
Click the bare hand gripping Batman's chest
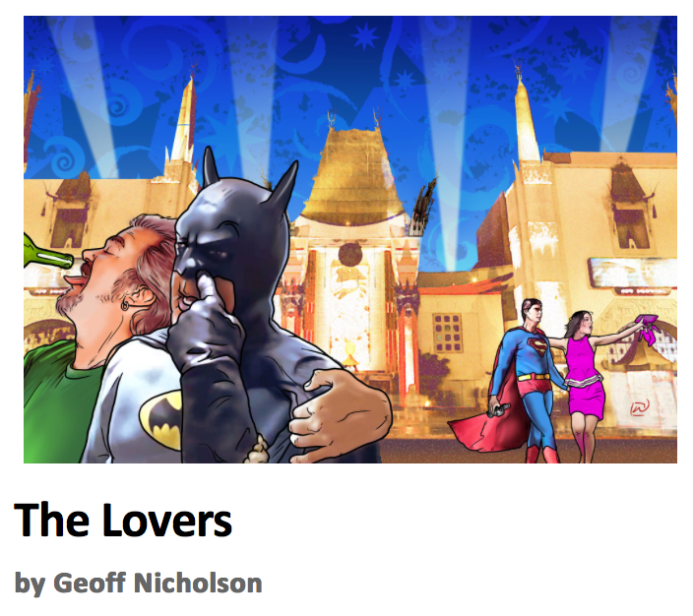[340, 413]
